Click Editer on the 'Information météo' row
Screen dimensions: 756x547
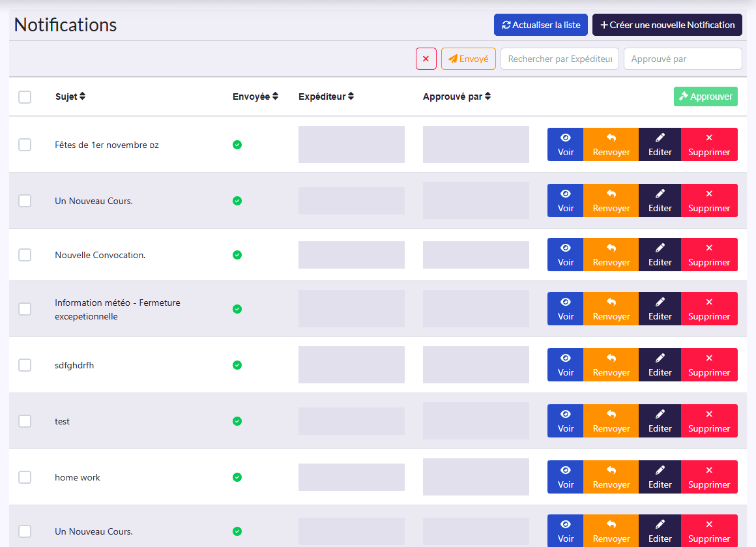660,309
